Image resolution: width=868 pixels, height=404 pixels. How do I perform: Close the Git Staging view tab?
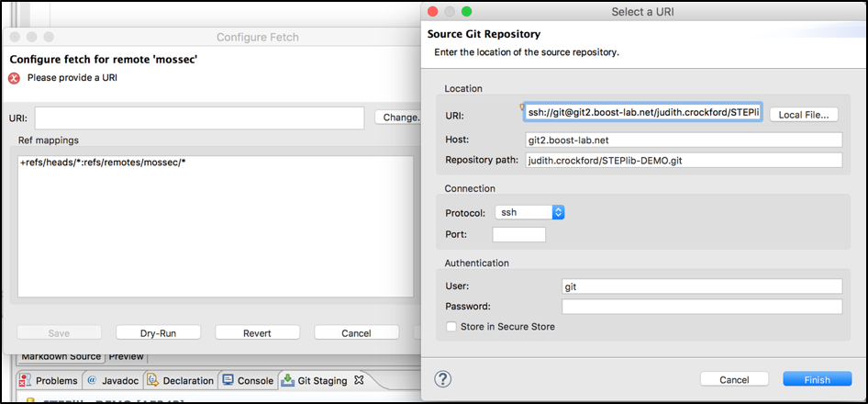click(360, 379)
